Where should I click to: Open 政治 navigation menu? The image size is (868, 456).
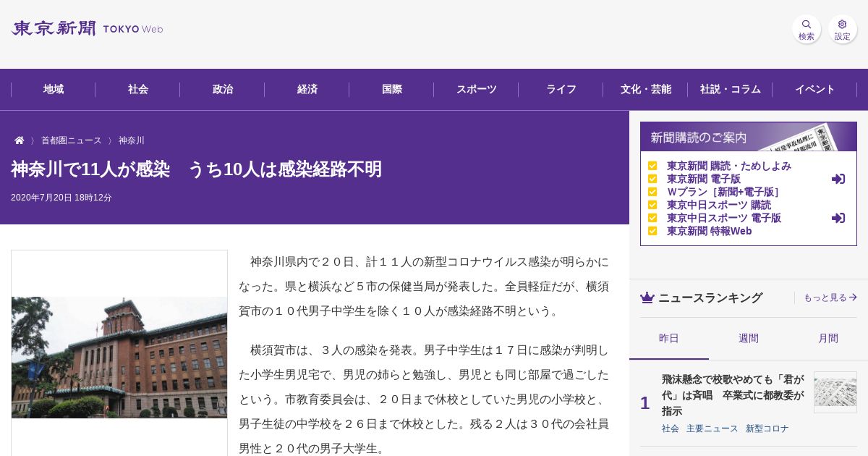click(x=223, y=90)
